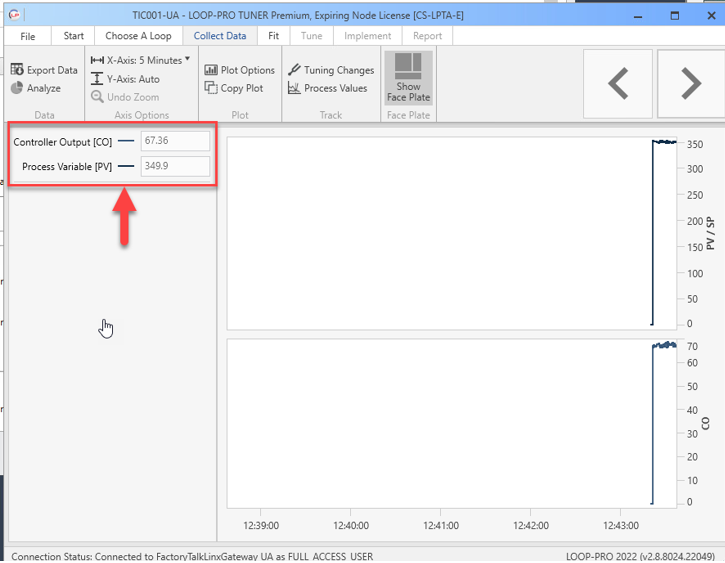
Task: Click the 12:39:00 time axis label
Action: point(261,526)
